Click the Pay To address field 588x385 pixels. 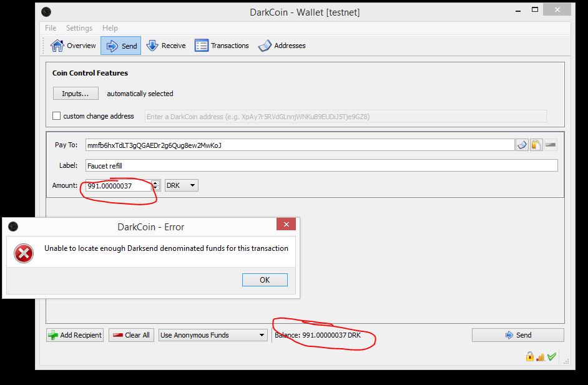300,145
